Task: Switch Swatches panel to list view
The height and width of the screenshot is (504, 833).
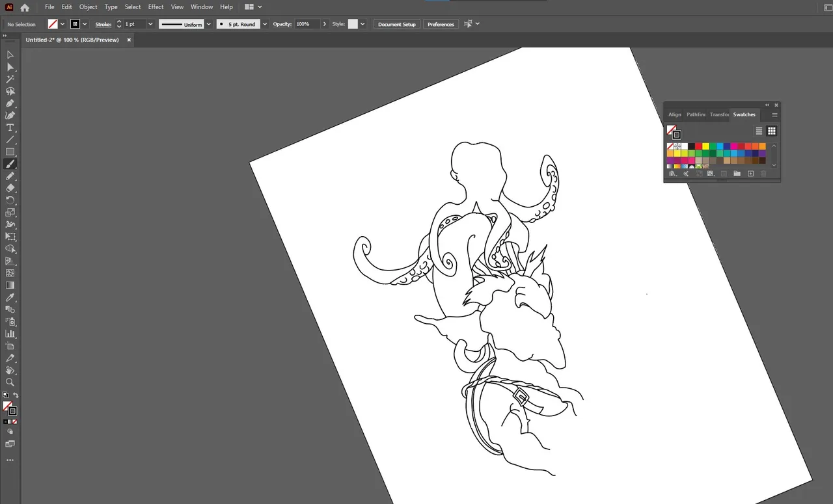Action: coord(759,131)
